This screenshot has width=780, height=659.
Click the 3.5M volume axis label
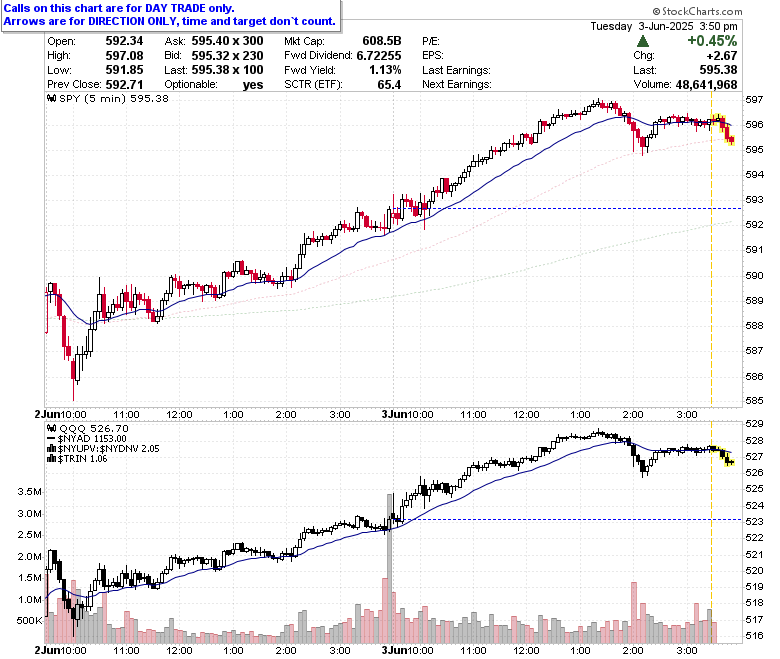[x=29, y=491]
